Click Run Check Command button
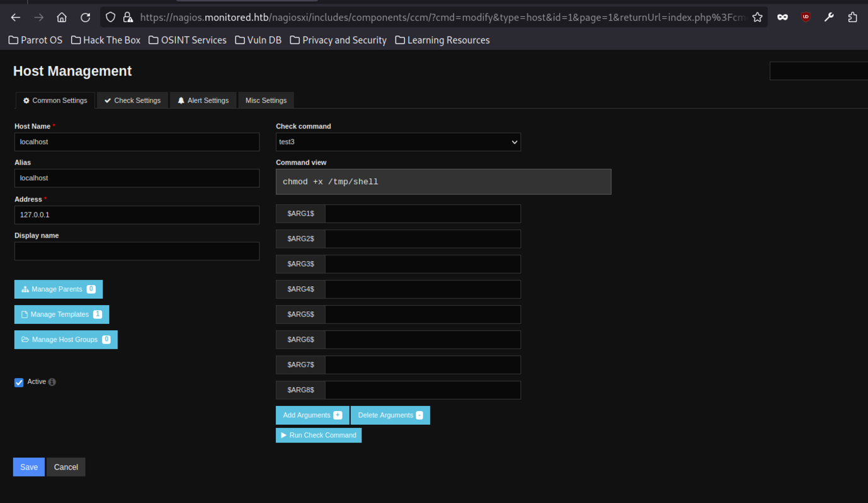Viewport: 868px width, 503px height. [x=319, y=435]
